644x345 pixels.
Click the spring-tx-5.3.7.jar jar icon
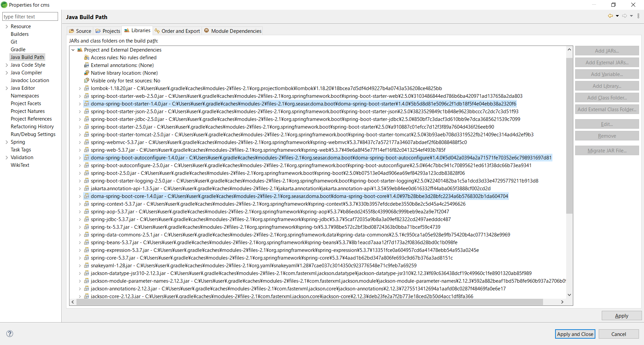point(87,227)
